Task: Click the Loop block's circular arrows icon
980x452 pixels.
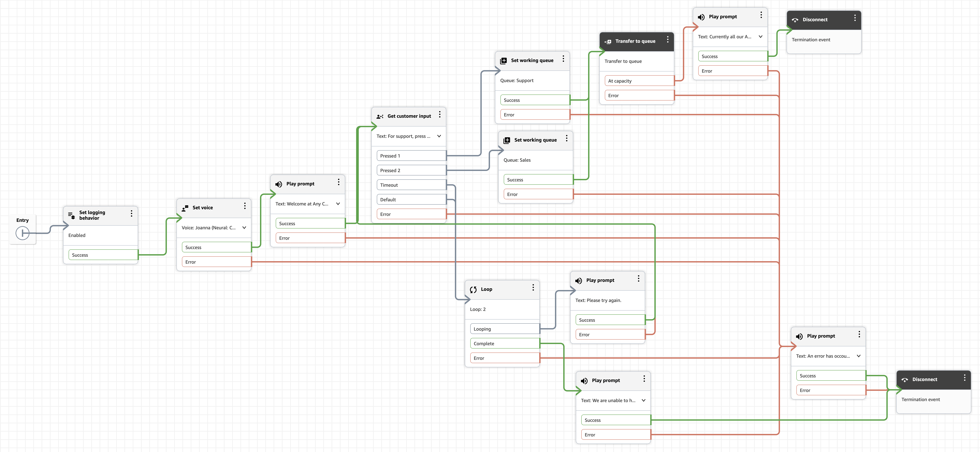Action: (x=473, y=290)
